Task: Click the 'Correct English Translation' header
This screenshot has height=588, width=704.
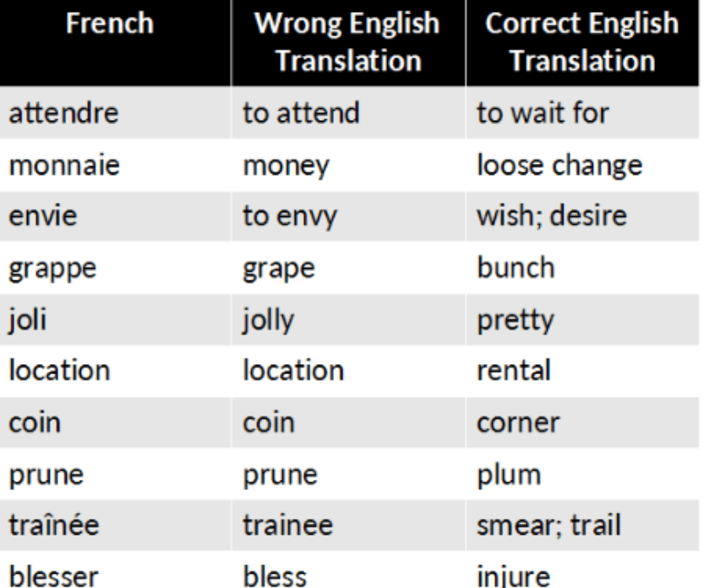Action: click(x=581, y=43)
